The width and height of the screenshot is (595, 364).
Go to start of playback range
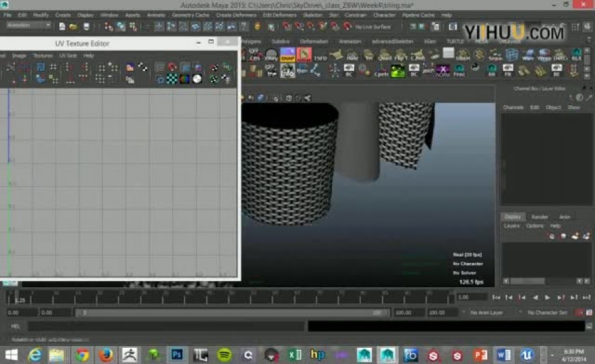(x=496, y=298)
